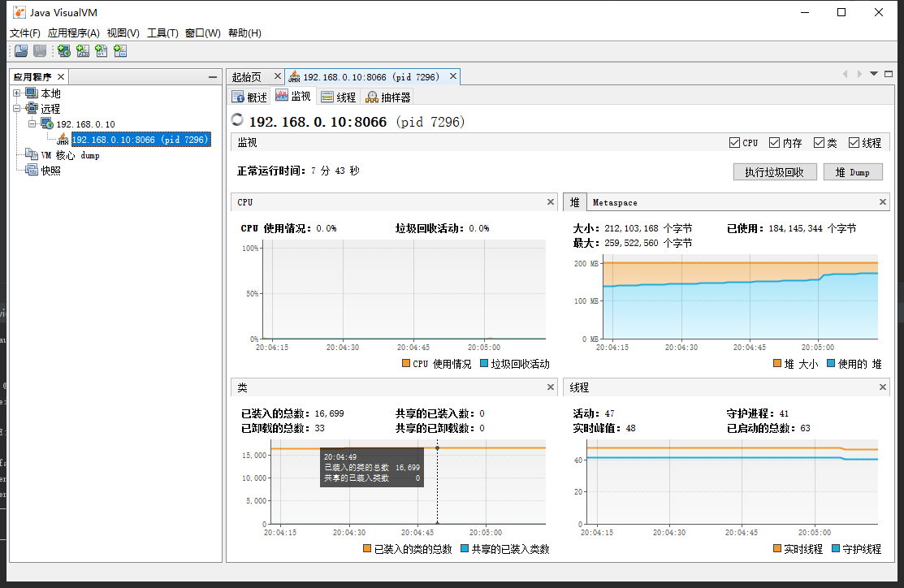
Task: Click the Load snapshot toolbar icon
Action: [x=21, y=51]
